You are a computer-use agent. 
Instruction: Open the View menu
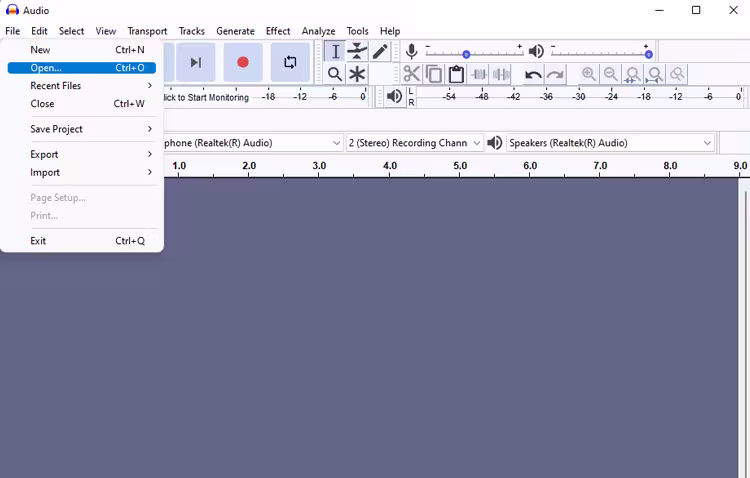coord(106,31)
